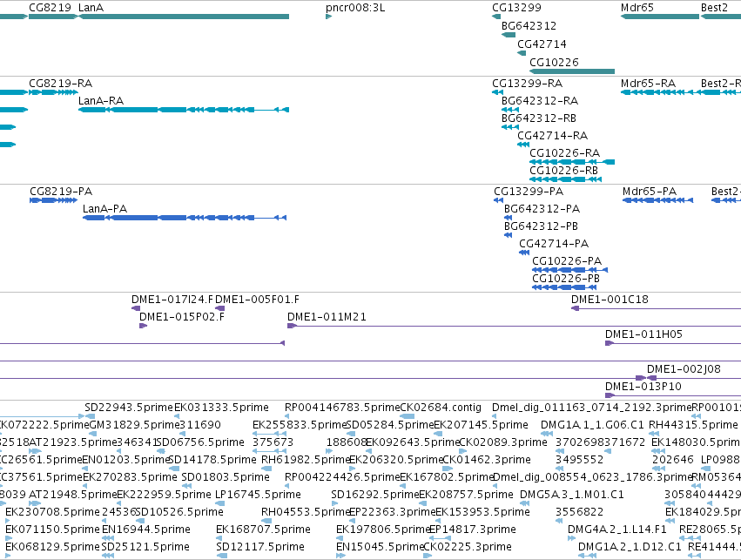This screenshot has height=560, width=741.
Task: Select the RH61982.5prime EST label
Action: 306,460
